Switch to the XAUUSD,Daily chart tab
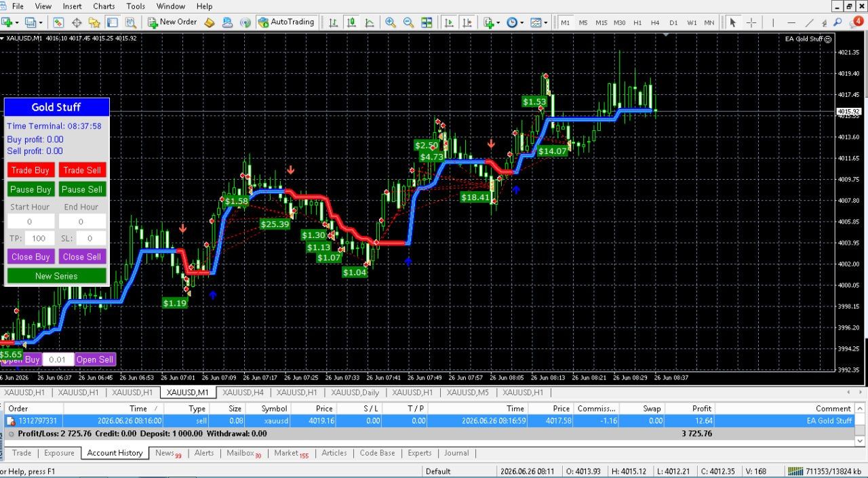The image size is (868, 478). (x=355, y=393)
